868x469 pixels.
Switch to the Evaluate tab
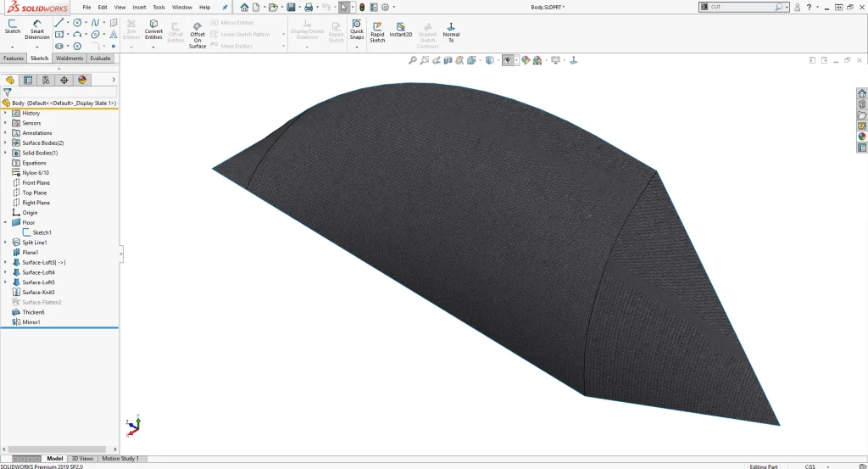100,59
